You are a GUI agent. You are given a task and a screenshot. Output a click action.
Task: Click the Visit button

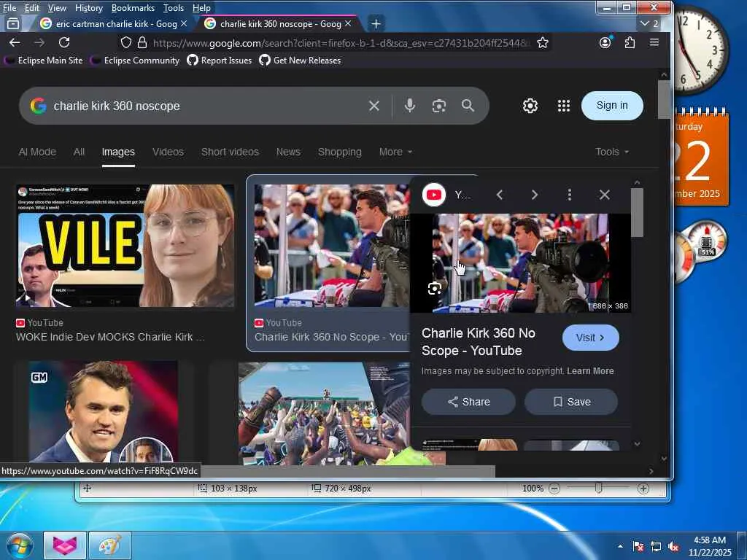click(591, 338)
